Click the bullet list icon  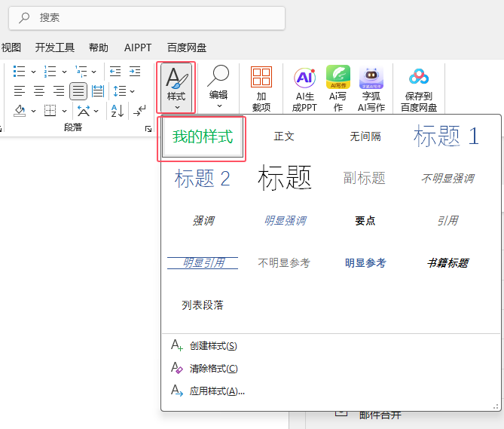pos(20,72)
